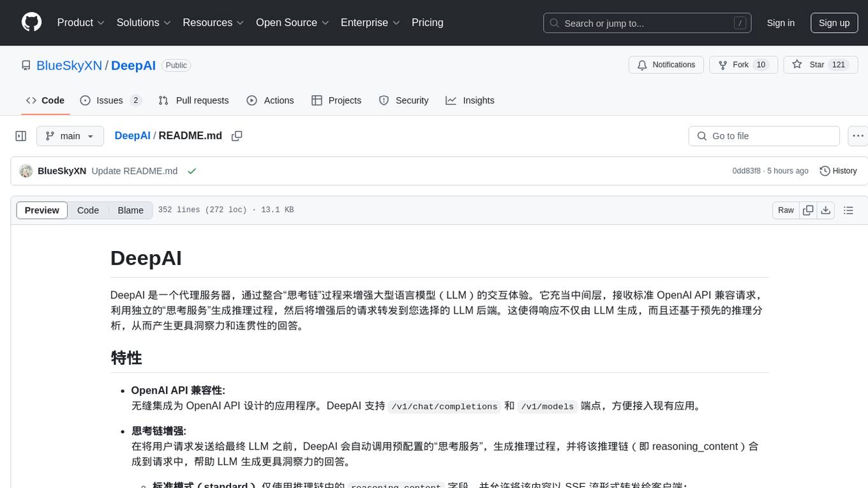Open the BlueSkyXN owner profile link
Viewport: 868px width, 488px height.
pyautogui.click(x=69, y=65)
